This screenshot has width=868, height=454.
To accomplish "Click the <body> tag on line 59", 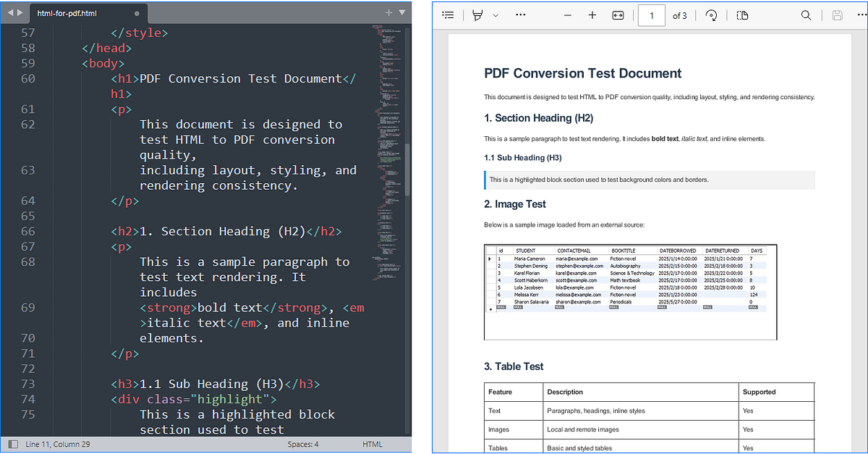I will point(103,63).
